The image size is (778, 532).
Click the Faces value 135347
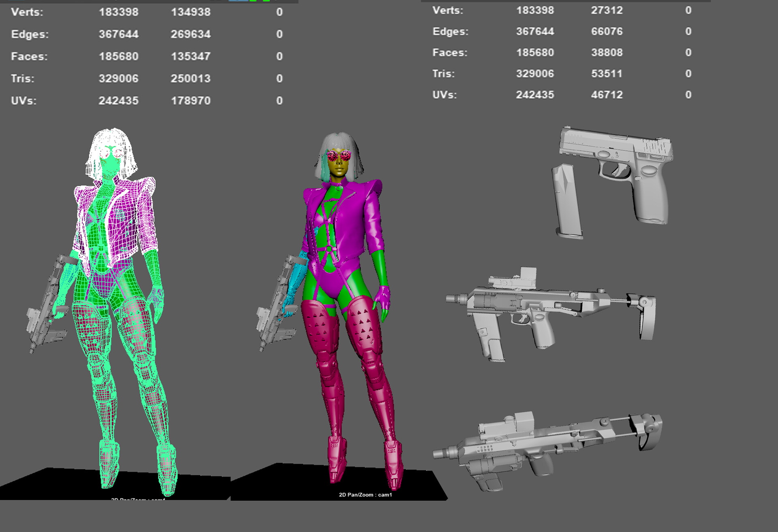tap(190, 56)
